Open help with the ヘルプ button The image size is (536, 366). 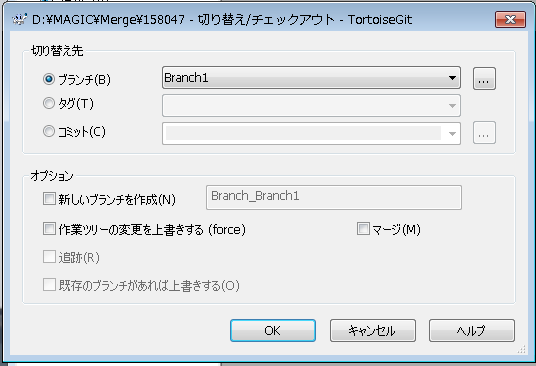click(x=472, y=330)
